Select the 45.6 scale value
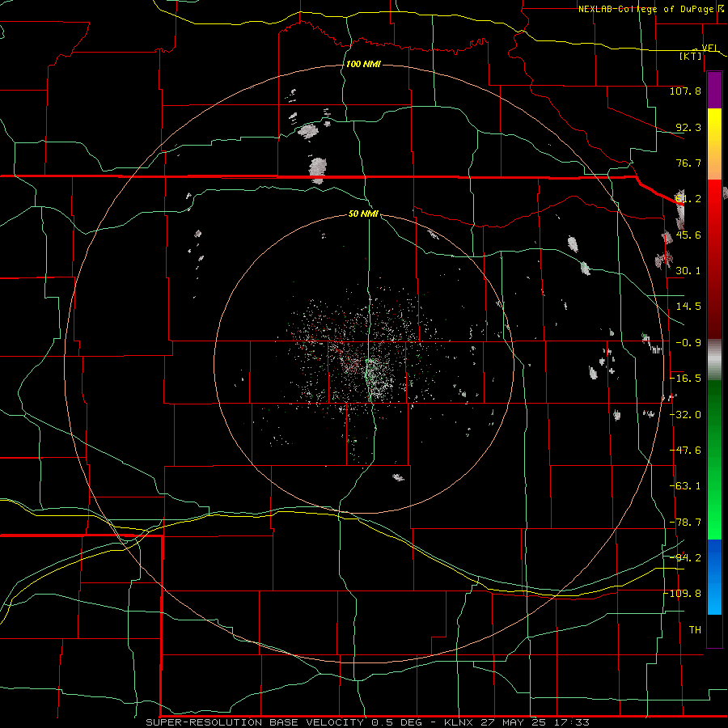The image size is (728, 728). point(688,235)
